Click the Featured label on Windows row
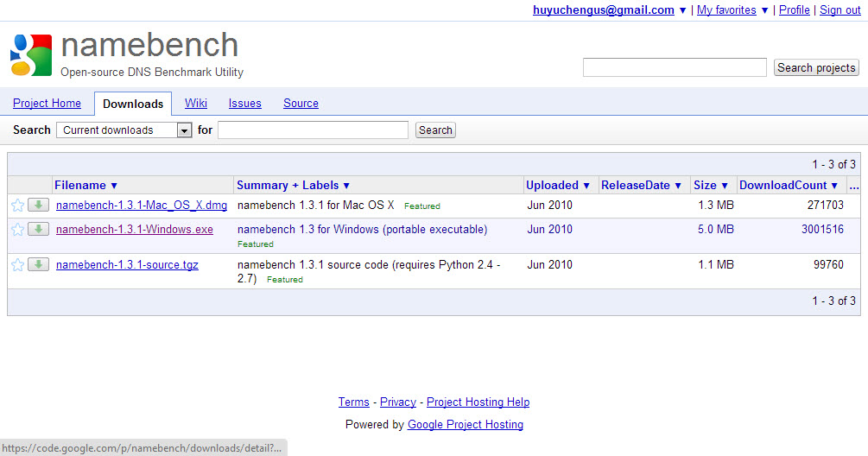This screenshot has width=868, height=456. [255, 244]
